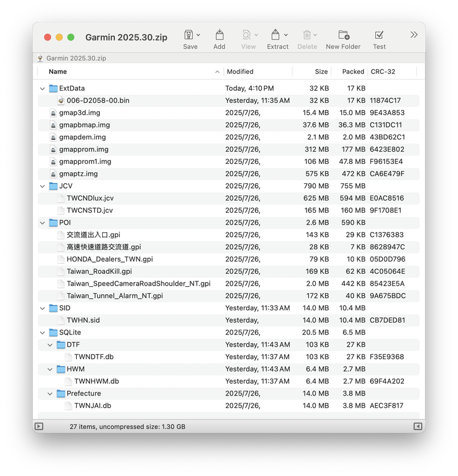Select the ExtData folder icon
Screen dimensions: 458x476
[53, 88]
